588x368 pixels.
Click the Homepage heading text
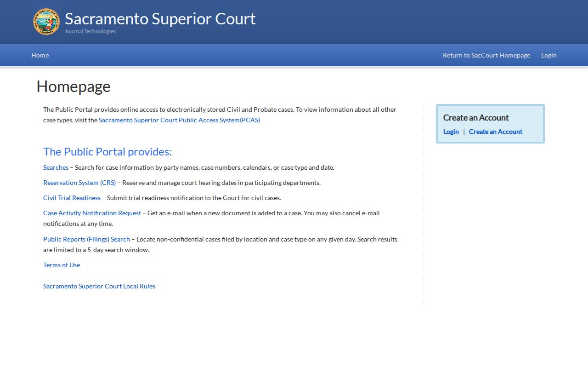point(73,86)
